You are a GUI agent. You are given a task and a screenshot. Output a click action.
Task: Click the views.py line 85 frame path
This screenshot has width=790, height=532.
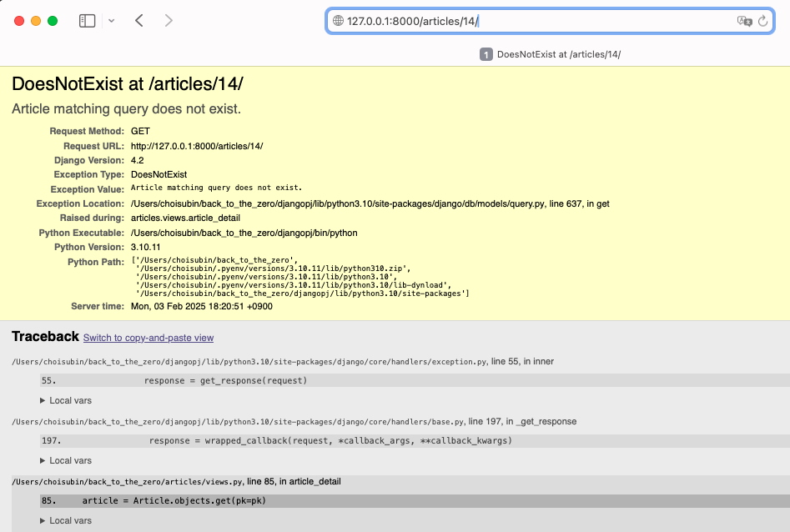click(x=176, y=482)
